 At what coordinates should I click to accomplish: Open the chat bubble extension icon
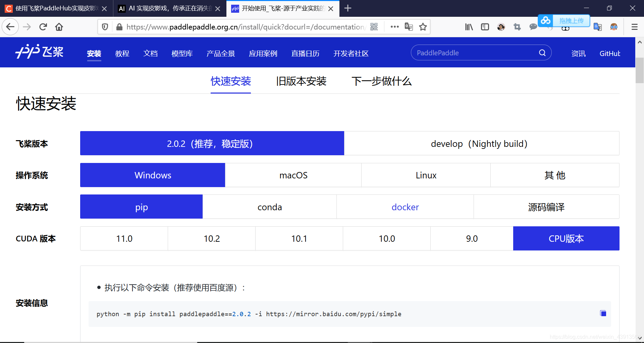533,27
